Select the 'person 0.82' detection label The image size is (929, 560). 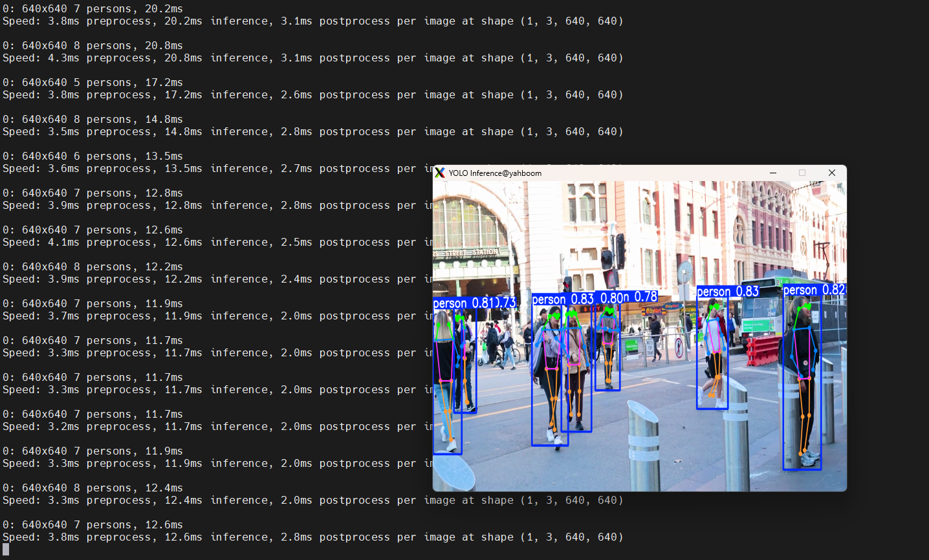pos(814,290)
